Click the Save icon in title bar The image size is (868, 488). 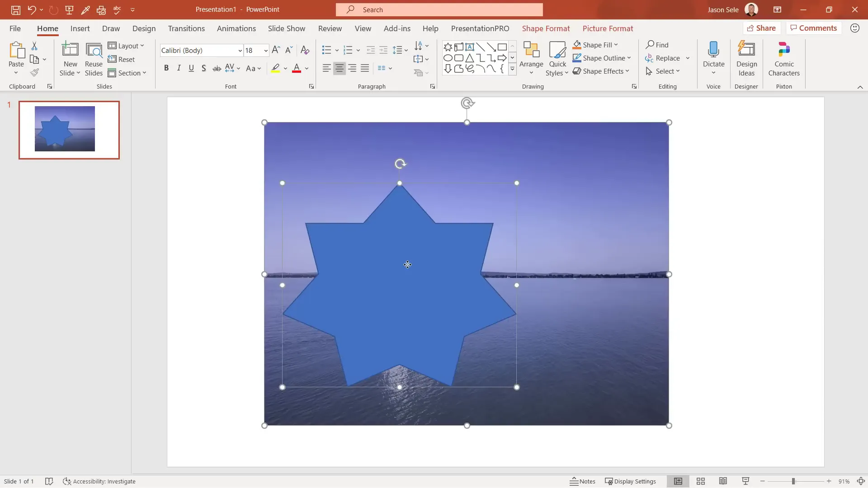click(x=15, y=9)
